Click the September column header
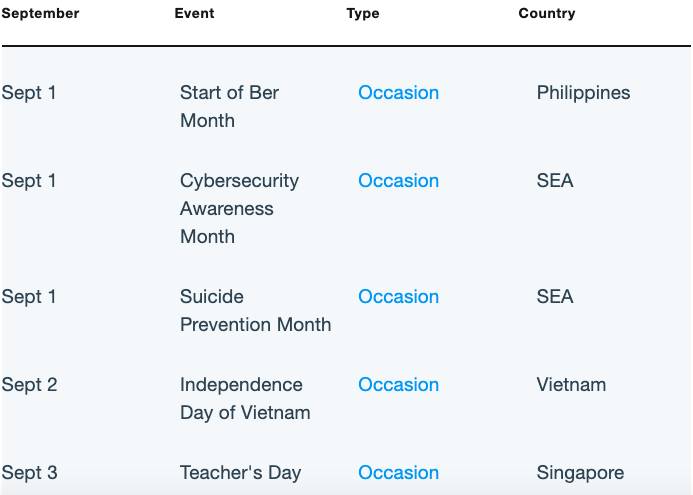The width and height of the screenshot is (693, 495). [40, 13]
